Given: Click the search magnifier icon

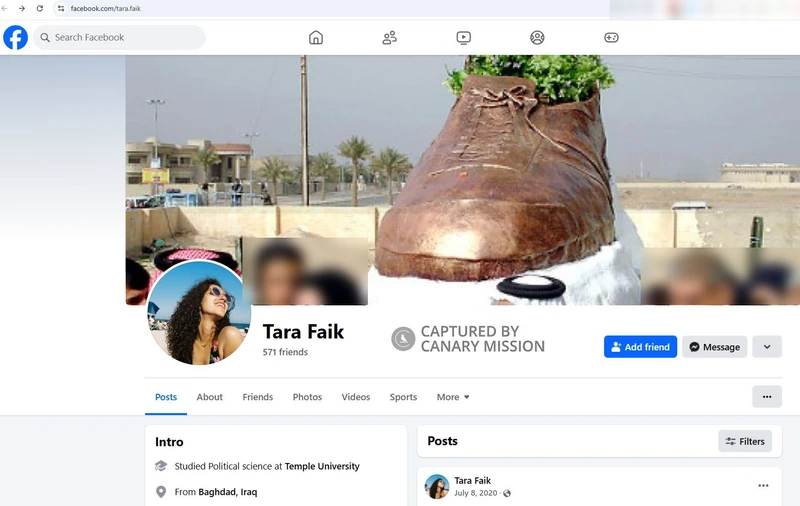Looking at the screenshot, I should click(45, 38).
